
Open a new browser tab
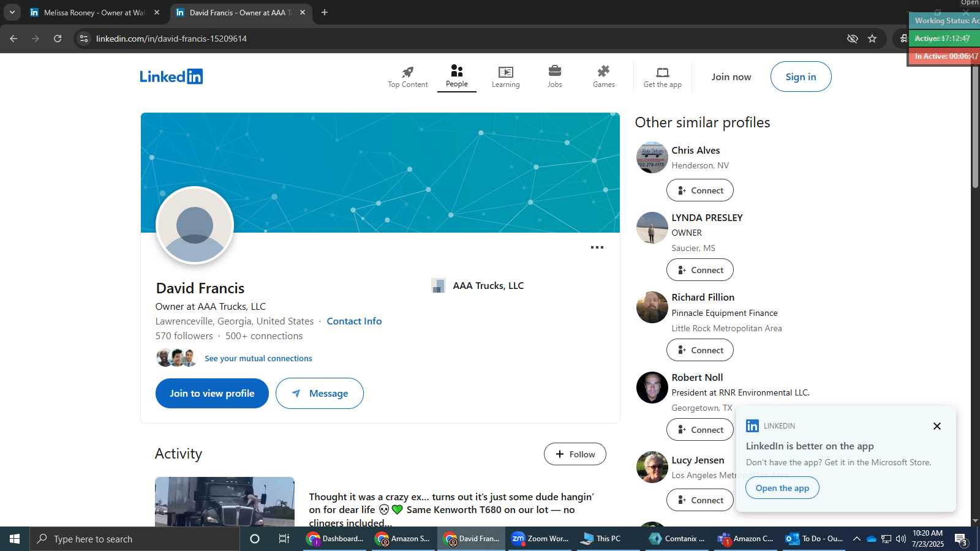(325, 12)
